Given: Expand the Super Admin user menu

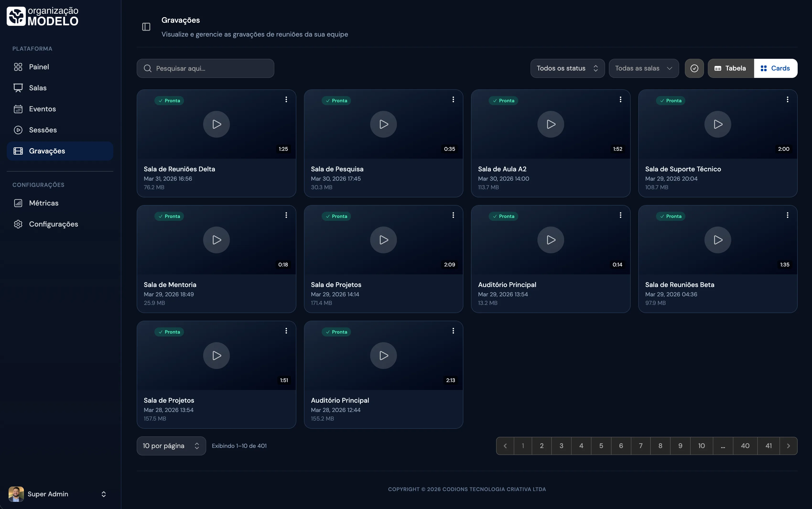Looking at the screenshot, I should click(103, 494).
